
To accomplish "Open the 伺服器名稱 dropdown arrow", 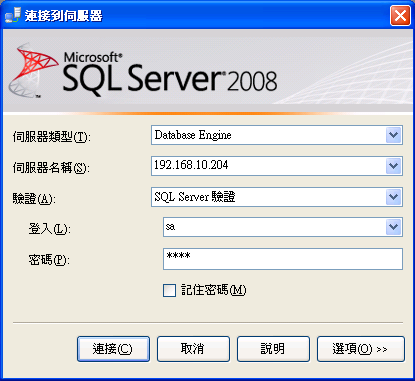I will (393, 166).
